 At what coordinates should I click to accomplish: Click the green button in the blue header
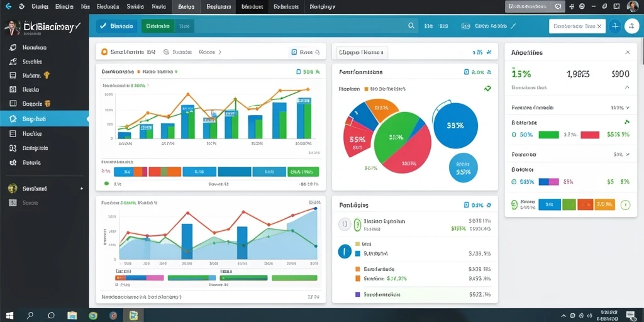coord(158,26)
